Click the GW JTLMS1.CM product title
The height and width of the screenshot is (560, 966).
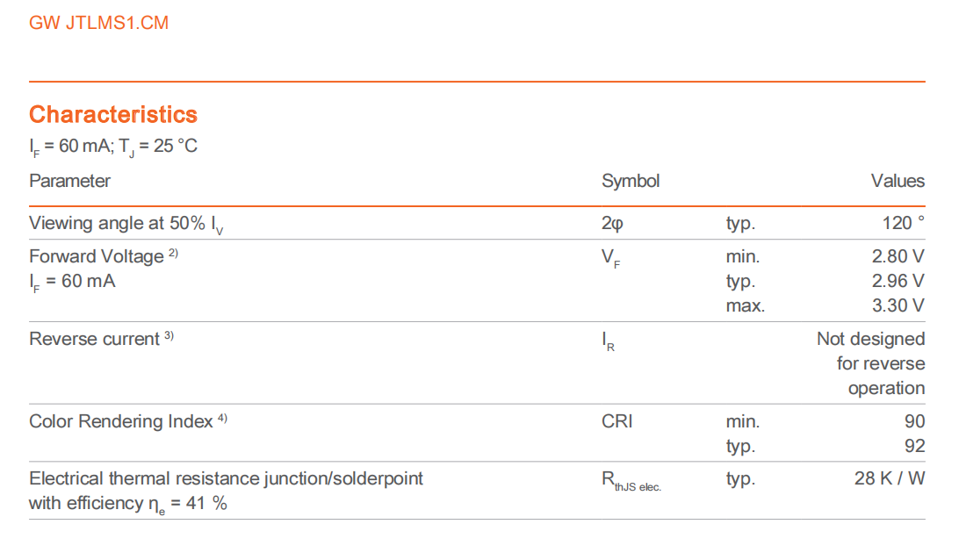98,23
